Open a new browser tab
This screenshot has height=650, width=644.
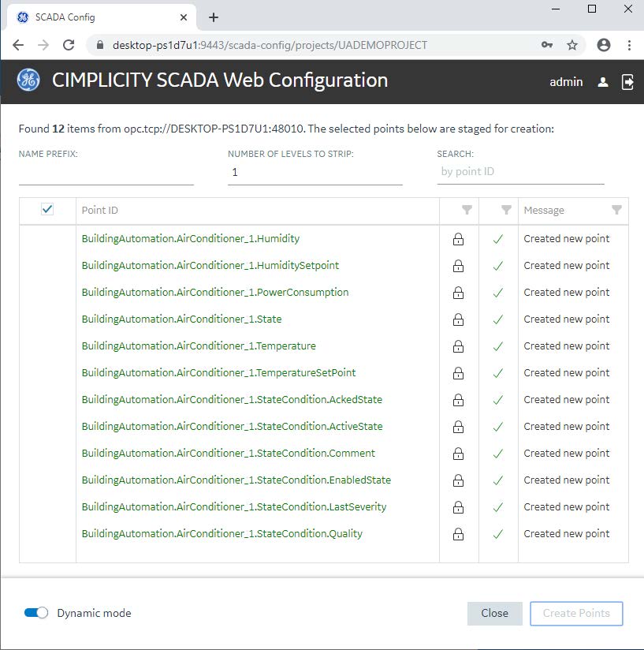(214, 17)
